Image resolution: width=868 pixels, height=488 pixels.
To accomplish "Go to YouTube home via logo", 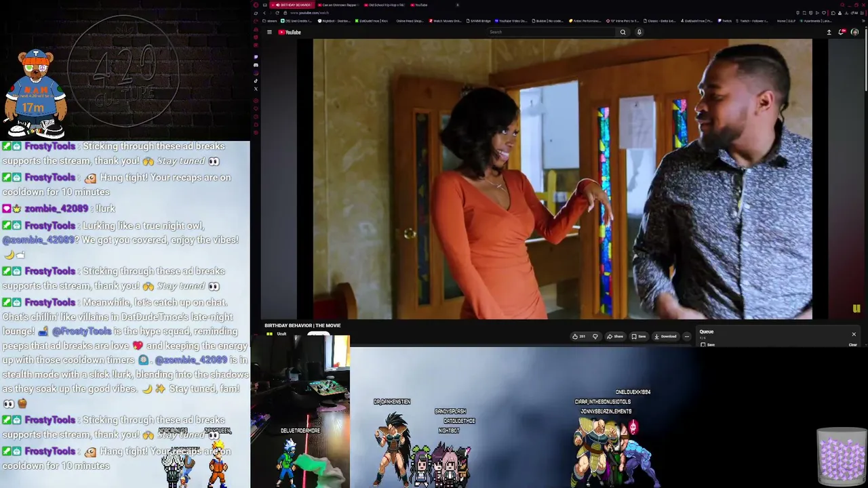I will [290, 32].
